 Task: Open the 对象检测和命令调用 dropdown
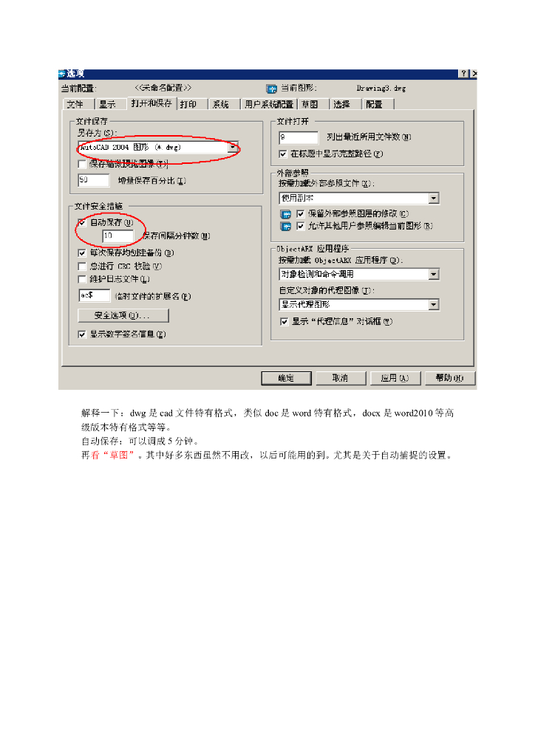pos(434,275)
